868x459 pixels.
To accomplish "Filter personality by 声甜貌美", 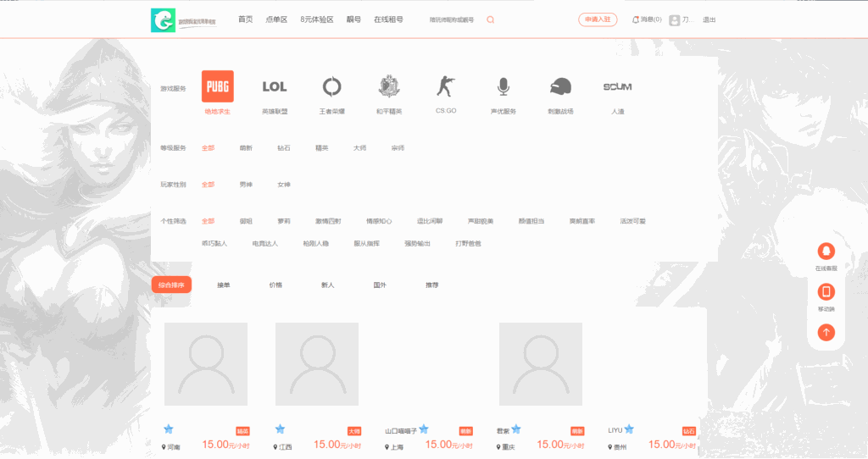I will pos(481,221).
